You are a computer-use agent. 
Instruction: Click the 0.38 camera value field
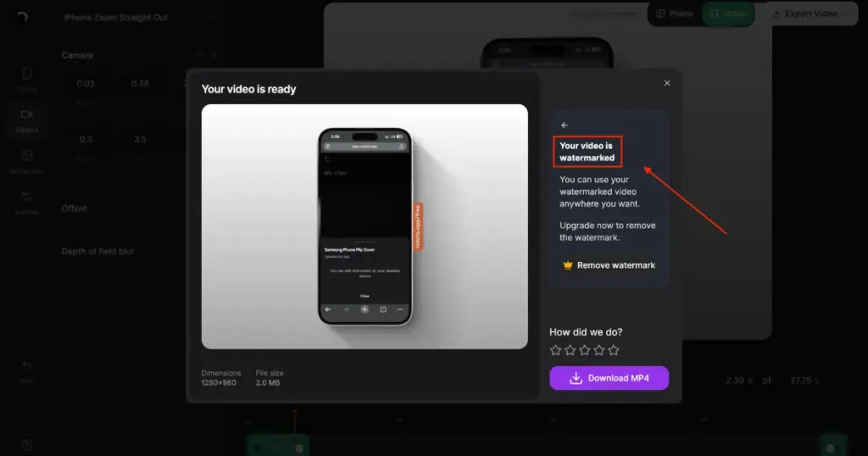(x=140, y=84)
